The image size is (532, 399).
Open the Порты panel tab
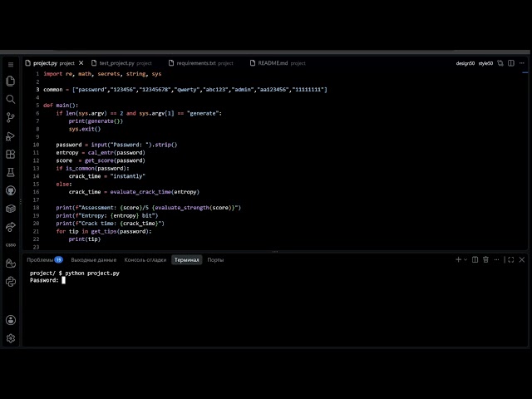(215, 260)
